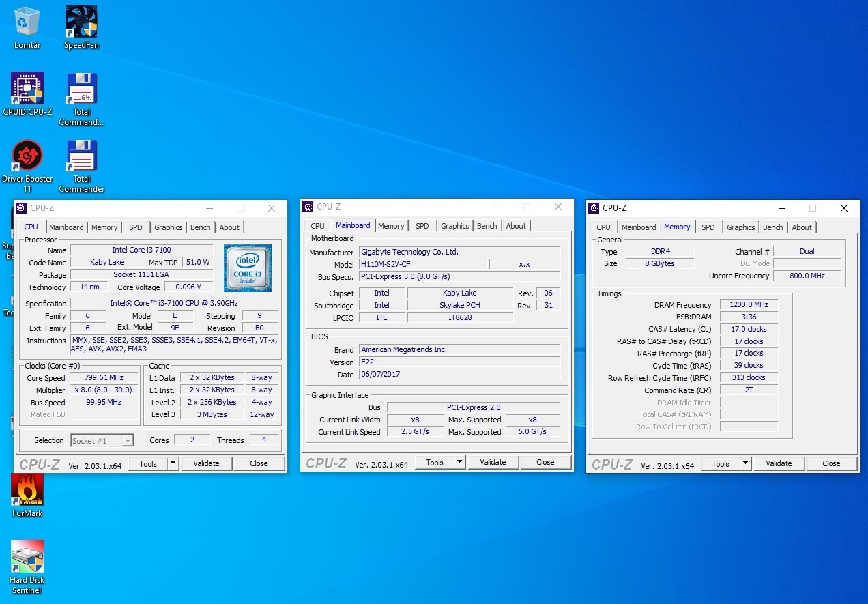Click the Specification field Intel Core i3-7100 CPU @ 3.90GHz
Screen dimensions: 868x604
[x=175, y=303]
